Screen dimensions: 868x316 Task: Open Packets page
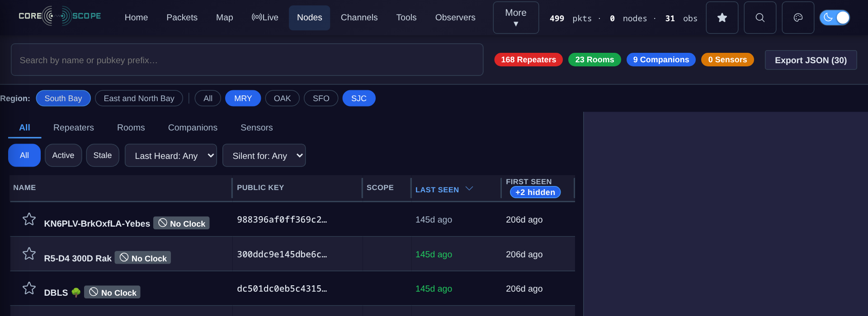tap(182, 18)
